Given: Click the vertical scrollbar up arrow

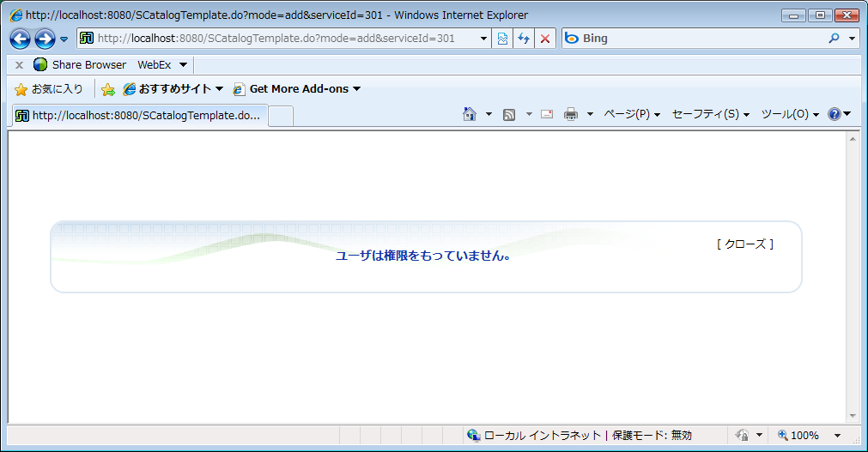Looking at the screenshot, I should [853, 139].
